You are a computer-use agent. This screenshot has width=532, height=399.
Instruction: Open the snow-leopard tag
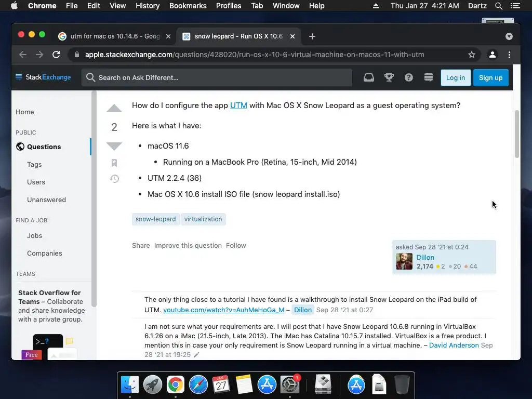[156, 219]
